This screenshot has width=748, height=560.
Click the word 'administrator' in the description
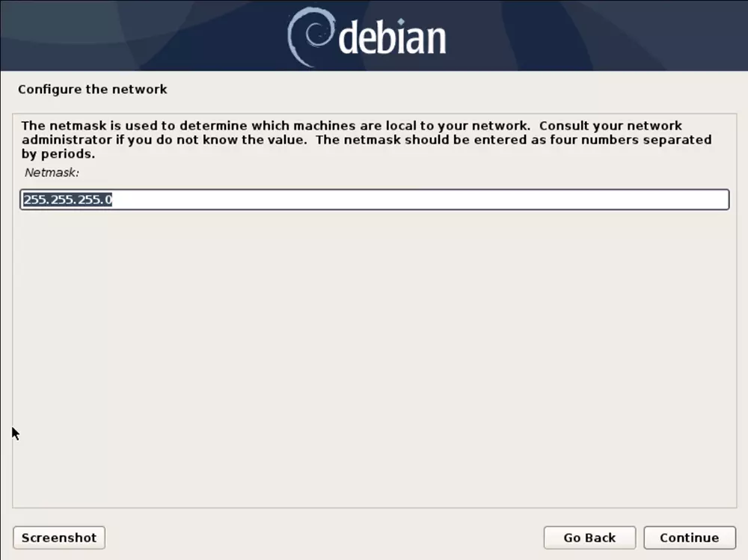click(67, 140)
